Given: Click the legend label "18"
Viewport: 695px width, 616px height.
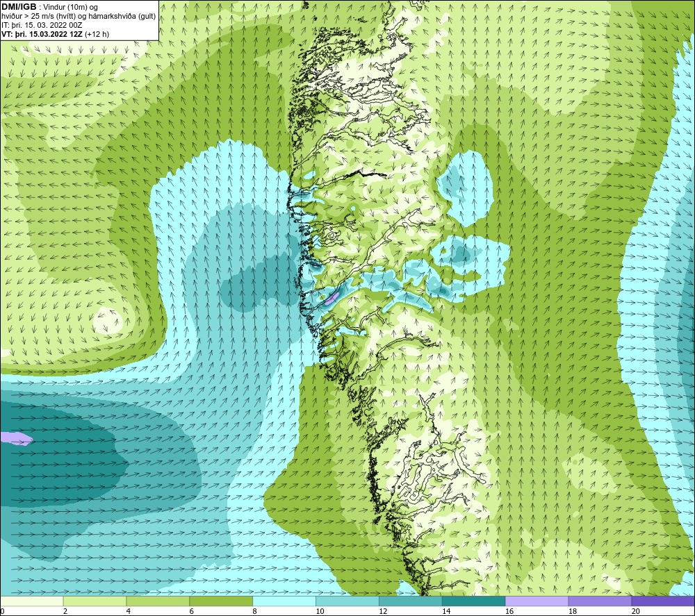Looking at the screenshot, I should (573, 612).
